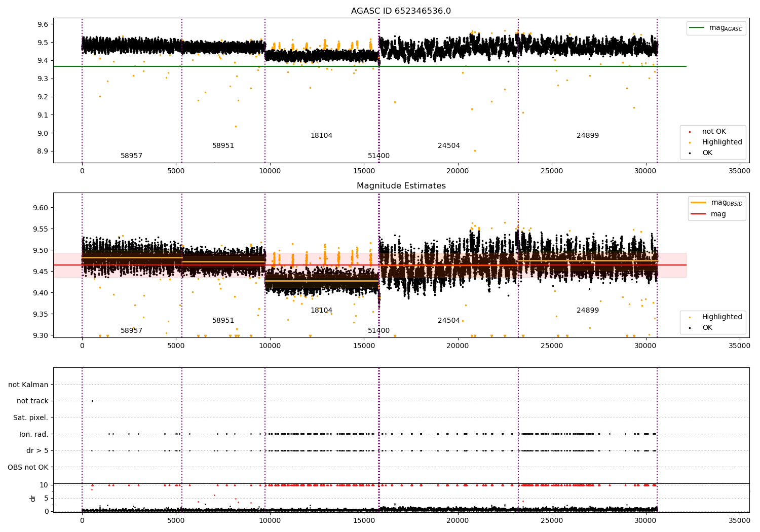Image resolution: width=760 pixels, height=532 pixels.
Task: Click the 10000 x-axis tick of top plot
Action: (x=270, y=171)
